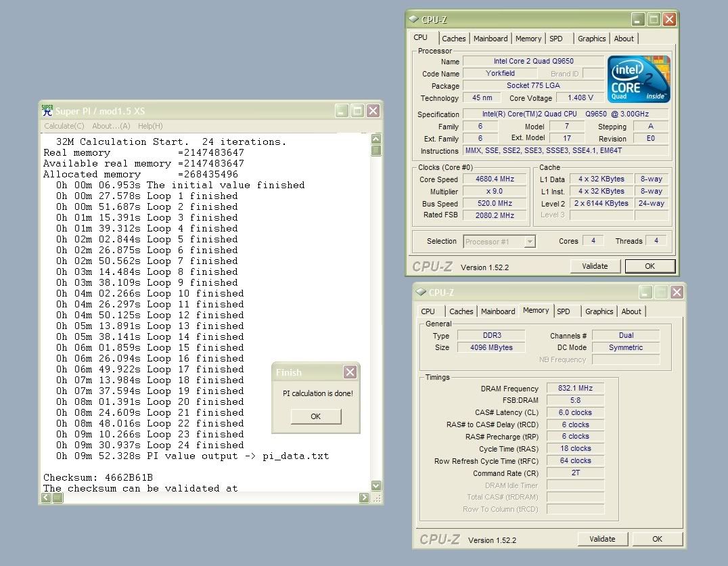
Task: Select the Memory tab in lower CPU-Z window
Action: (536, 310)
